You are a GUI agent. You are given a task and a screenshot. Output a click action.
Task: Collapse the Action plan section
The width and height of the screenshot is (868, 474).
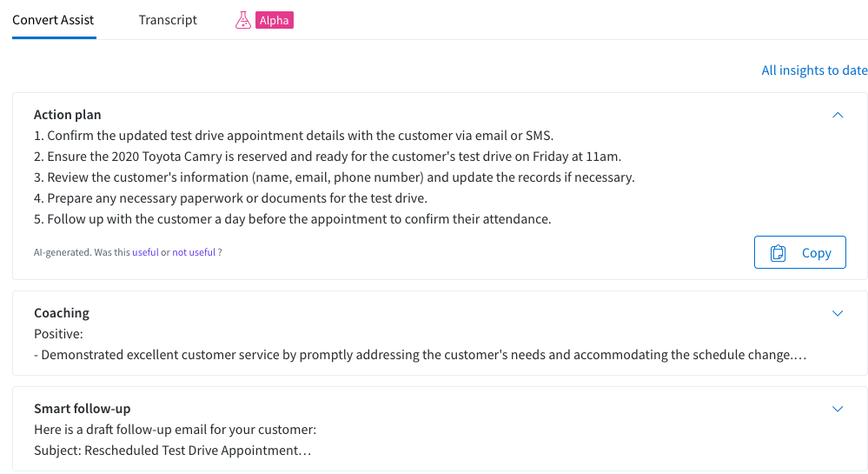(838, 115)
